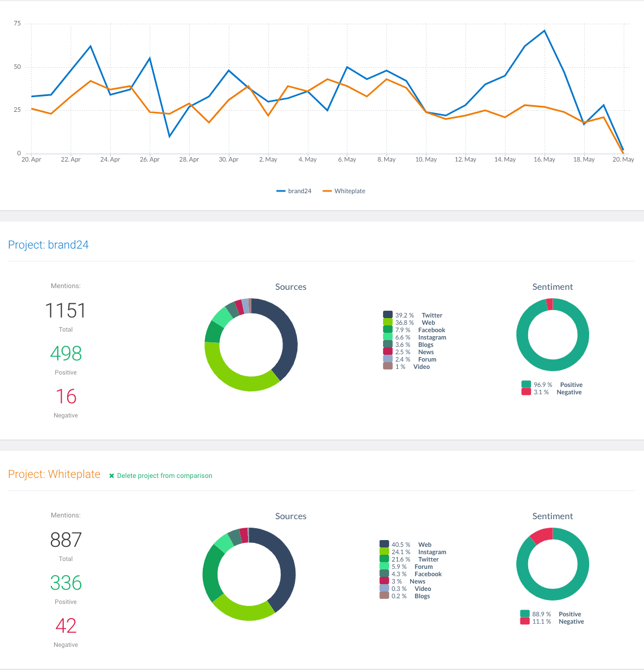
Task: Click Whiteplate Blogs 0.2 % legend swatch
Action: point(384,595)
